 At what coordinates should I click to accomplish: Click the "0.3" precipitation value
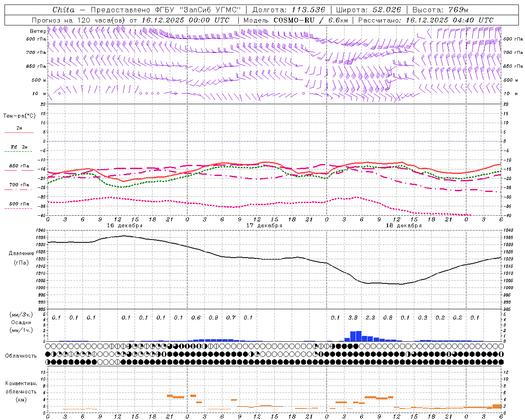(x=422, y=317)
